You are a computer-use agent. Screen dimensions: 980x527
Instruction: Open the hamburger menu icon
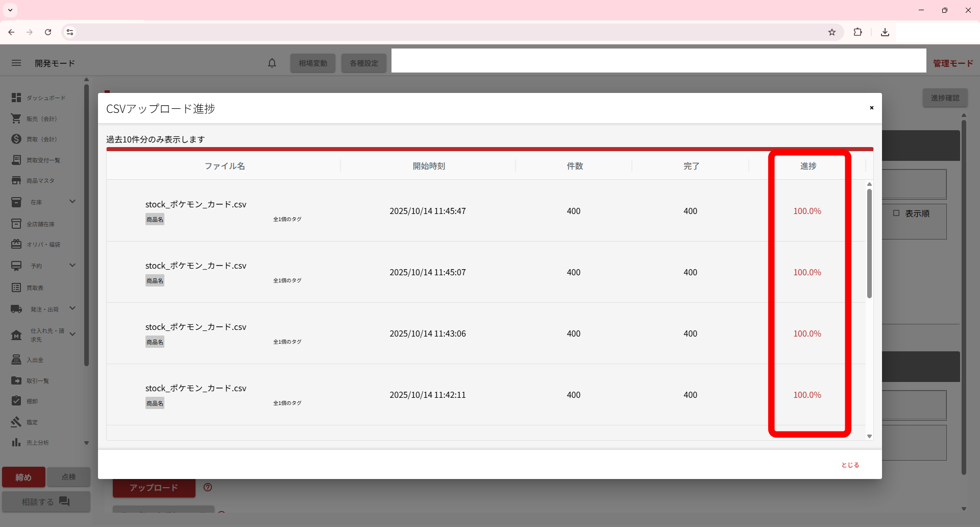click(x=16, y=63)
